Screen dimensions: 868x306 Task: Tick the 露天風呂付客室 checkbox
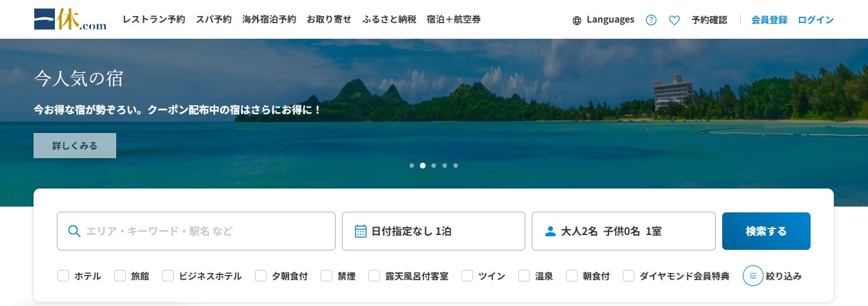tap(374, 276)
